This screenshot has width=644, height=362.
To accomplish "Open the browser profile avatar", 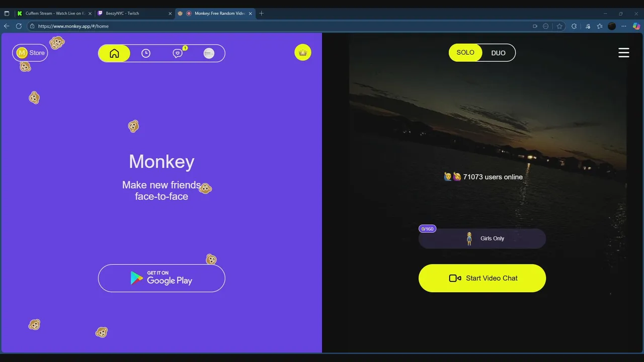I will (612, 26).
